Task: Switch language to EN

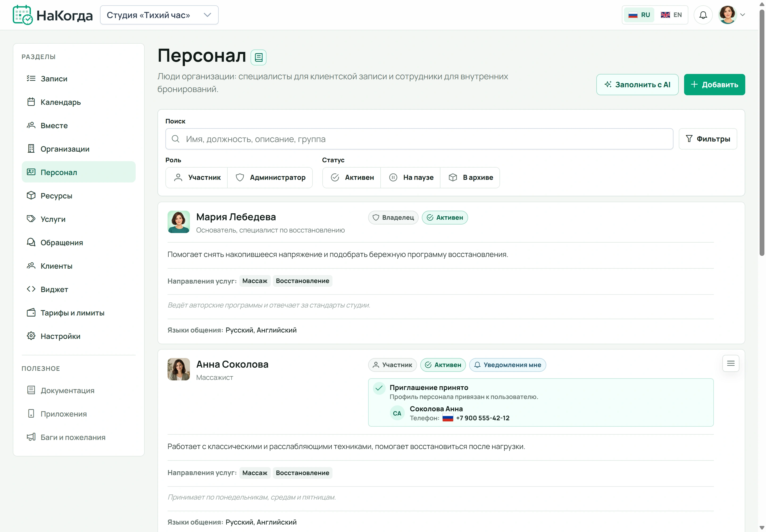Action: (x=671, y=15)
